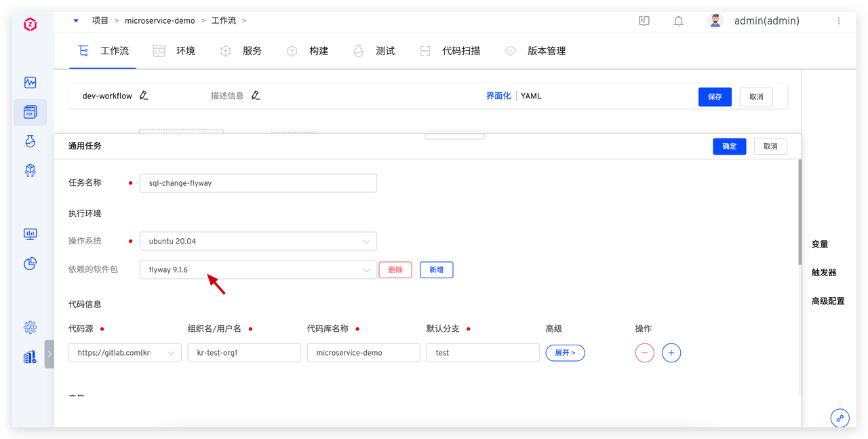This screenshot has height=439, width=868.
Task: Click 工作流 breadcrumb link
Action: [x=224, y=21]
